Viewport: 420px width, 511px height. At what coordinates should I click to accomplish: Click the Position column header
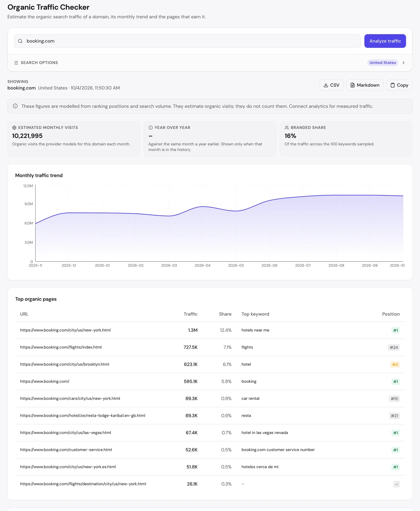pos(391,314)
